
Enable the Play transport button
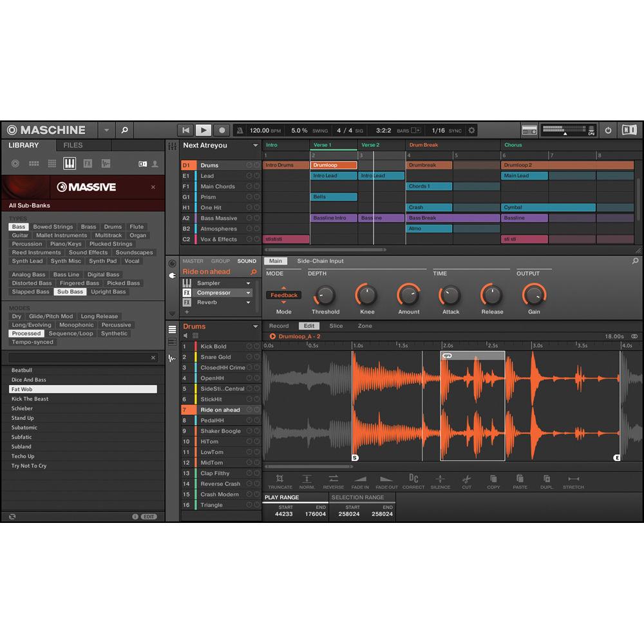point(204,129)
